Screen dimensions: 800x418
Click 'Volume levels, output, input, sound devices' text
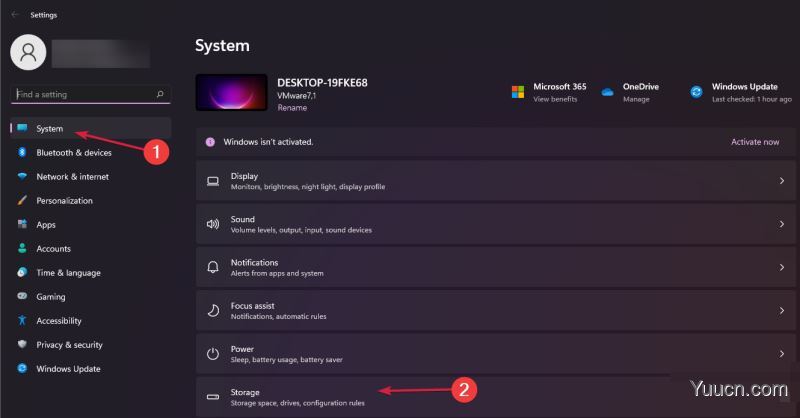coord(301,230)
